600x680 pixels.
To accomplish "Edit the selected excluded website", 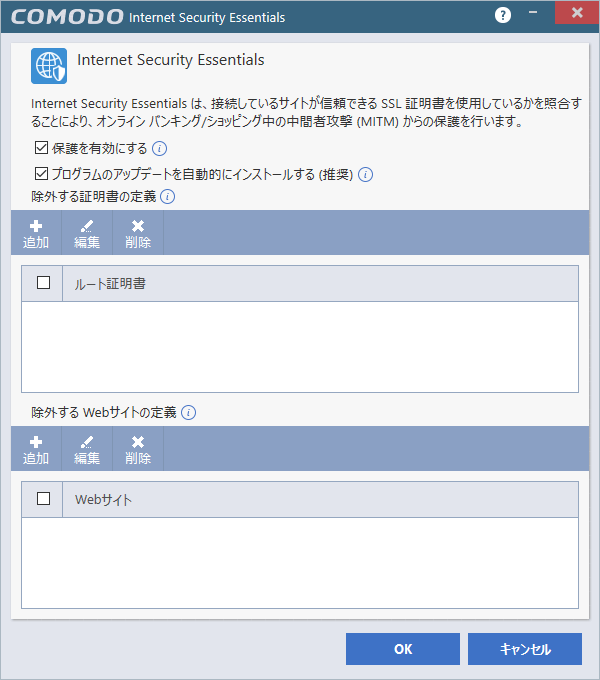I will point(87,449).
